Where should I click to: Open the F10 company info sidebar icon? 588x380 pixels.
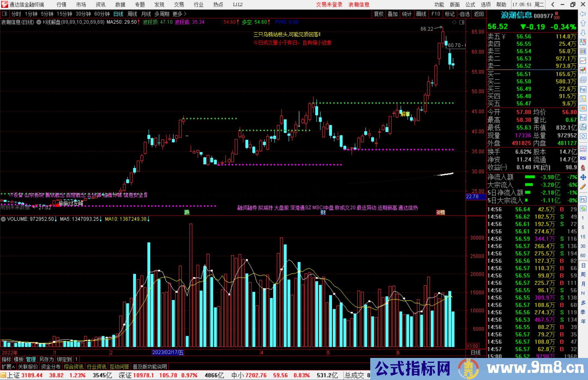(x=583, y=89)
